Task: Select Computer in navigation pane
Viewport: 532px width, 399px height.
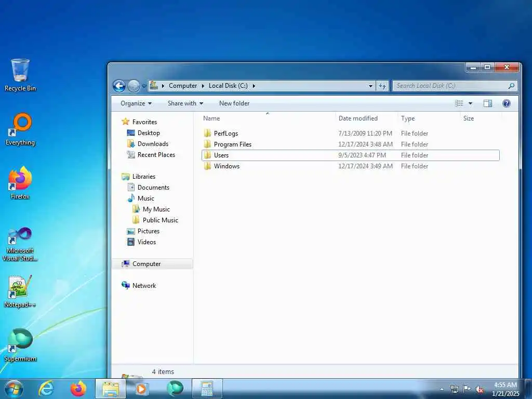Action: click(152, 263)
